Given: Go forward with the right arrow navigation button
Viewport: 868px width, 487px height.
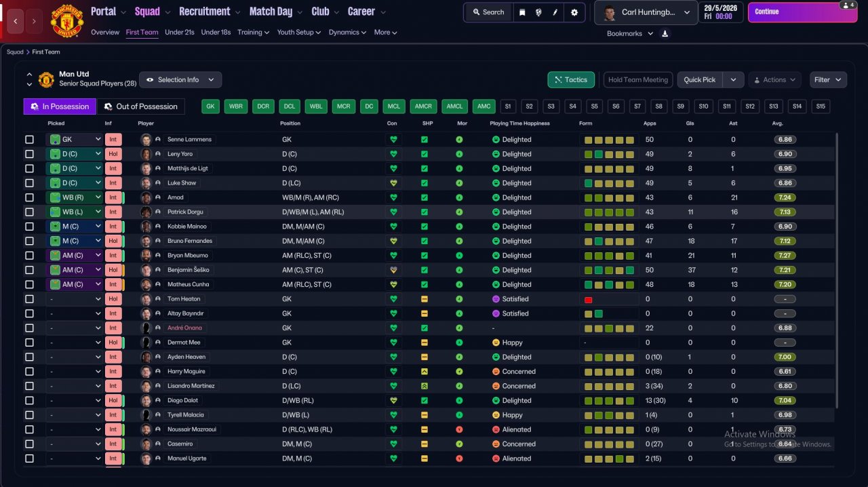Looking at the screenshot, I should pyautogui.click(x=34, y=22).
